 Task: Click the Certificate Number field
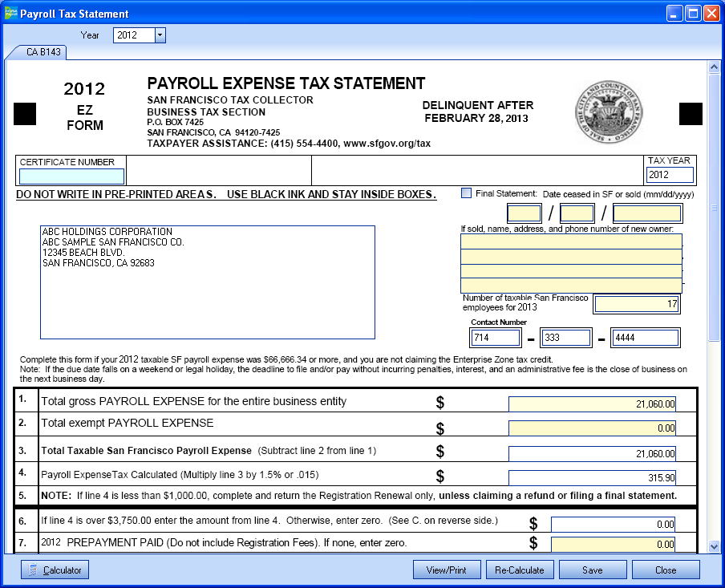pos(71,176)
